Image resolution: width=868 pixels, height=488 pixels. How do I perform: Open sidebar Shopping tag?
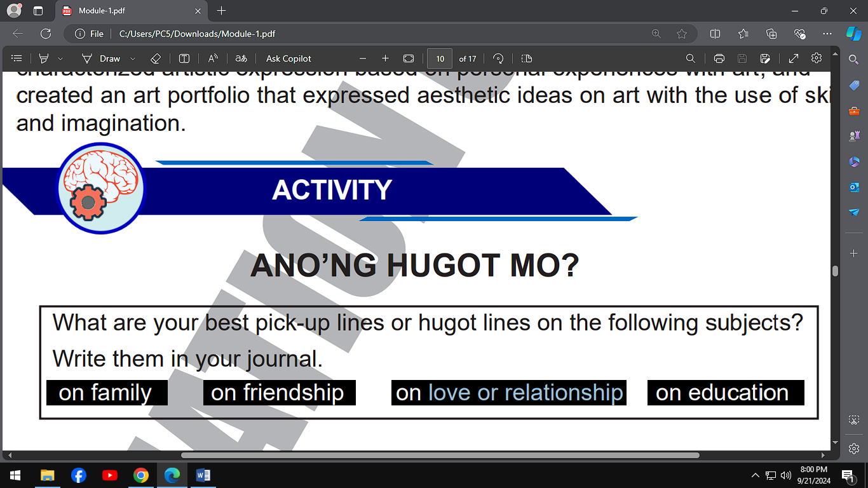coord(853,85)
